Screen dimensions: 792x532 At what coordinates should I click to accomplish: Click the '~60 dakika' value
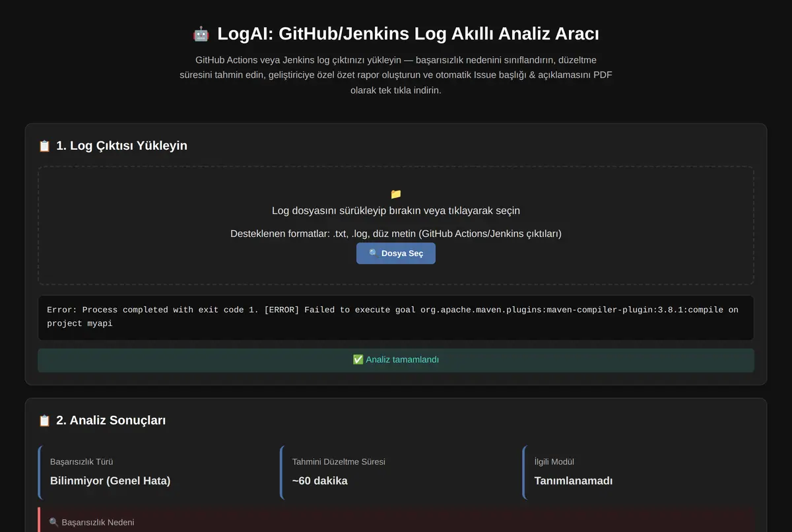point(320,481)
